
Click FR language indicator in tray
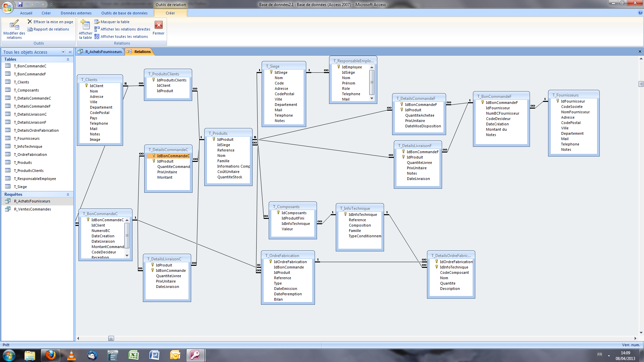pos(600,354)
